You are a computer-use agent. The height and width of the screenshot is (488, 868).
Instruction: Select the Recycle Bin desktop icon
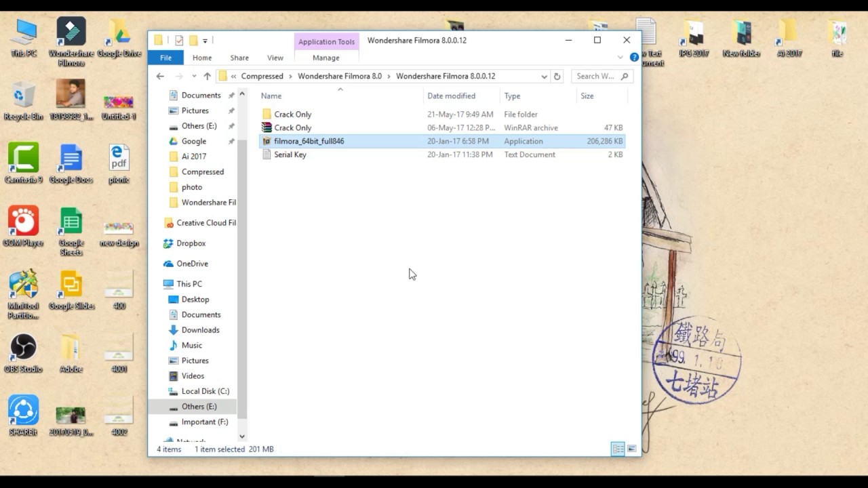click(24, 102)
